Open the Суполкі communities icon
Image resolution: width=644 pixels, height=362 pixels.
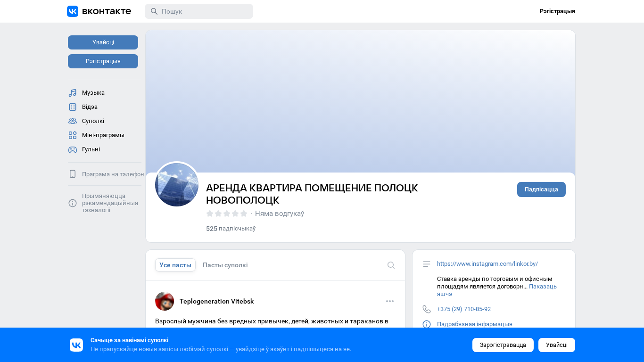coord(73,121)
